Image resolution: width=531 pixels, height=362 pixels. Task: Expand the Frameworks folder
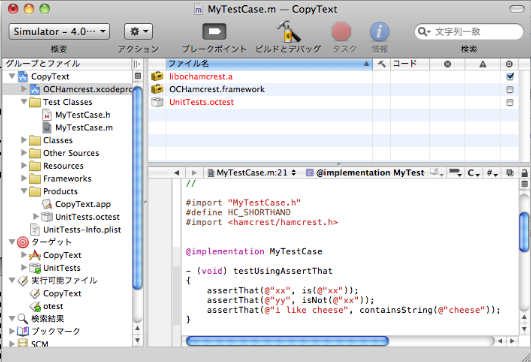[24, 178]
